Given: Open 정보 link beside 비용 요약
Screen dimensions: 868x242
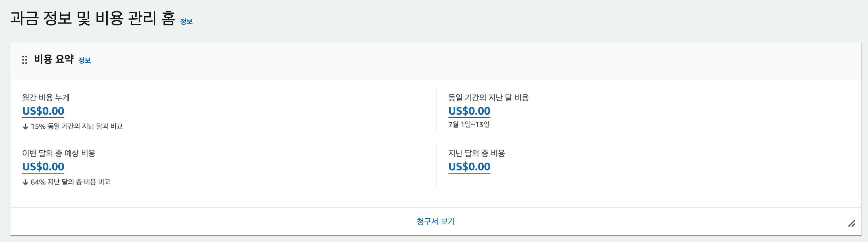Looking at the screenshot, I should 84,60.
